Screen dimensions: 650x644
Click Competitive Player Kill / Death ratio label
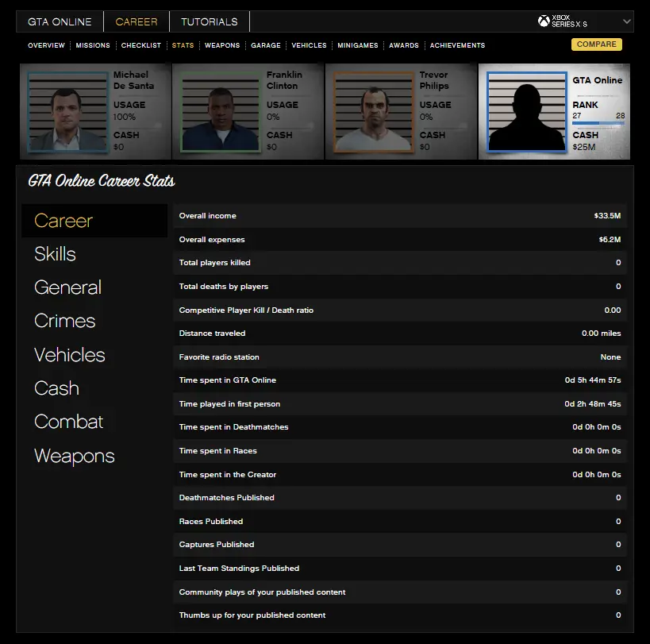(246, 310)
